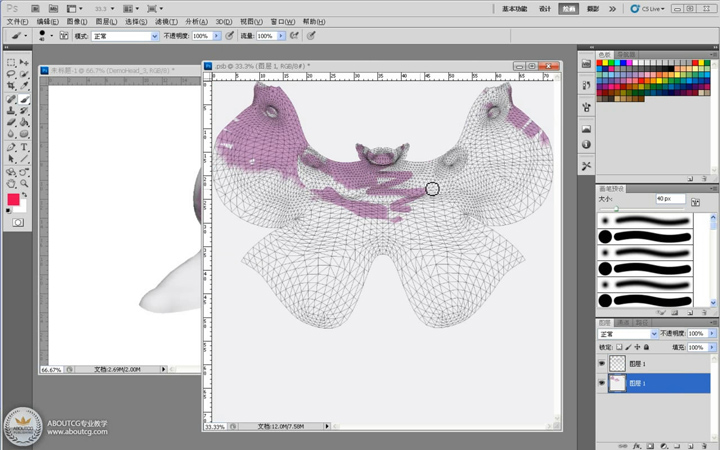720x450 pixels.
Task: Select the Rectangular Marquee tool
Action: (x=11, y=62)
